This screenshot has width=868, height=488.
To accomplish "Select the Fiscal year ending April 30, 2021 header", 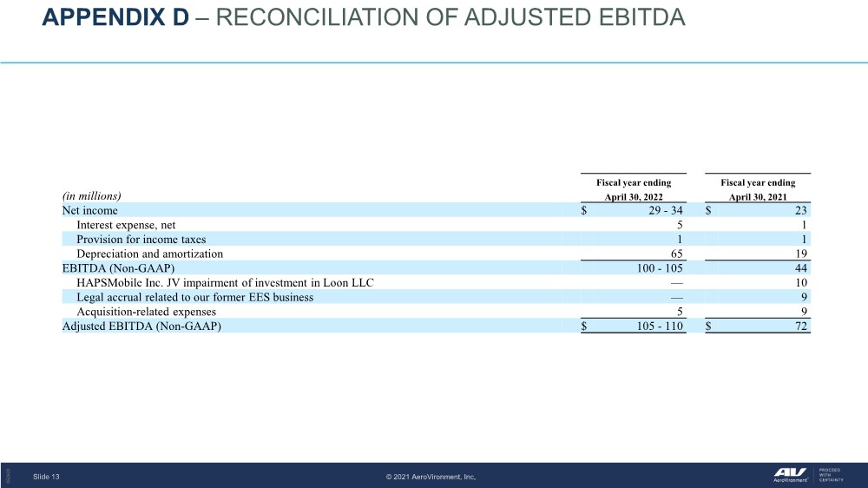I will tap(758, 189).
